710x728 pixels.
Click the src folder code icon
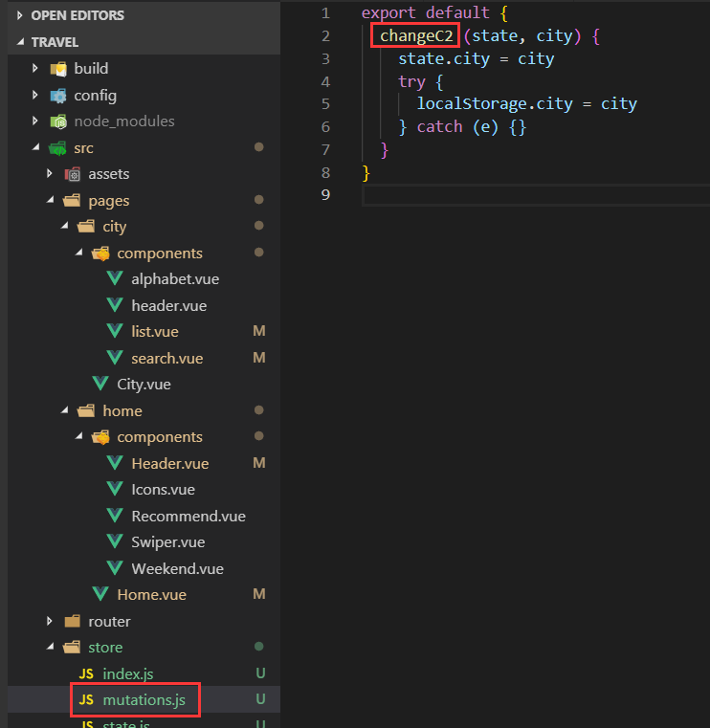click(57, 148)
